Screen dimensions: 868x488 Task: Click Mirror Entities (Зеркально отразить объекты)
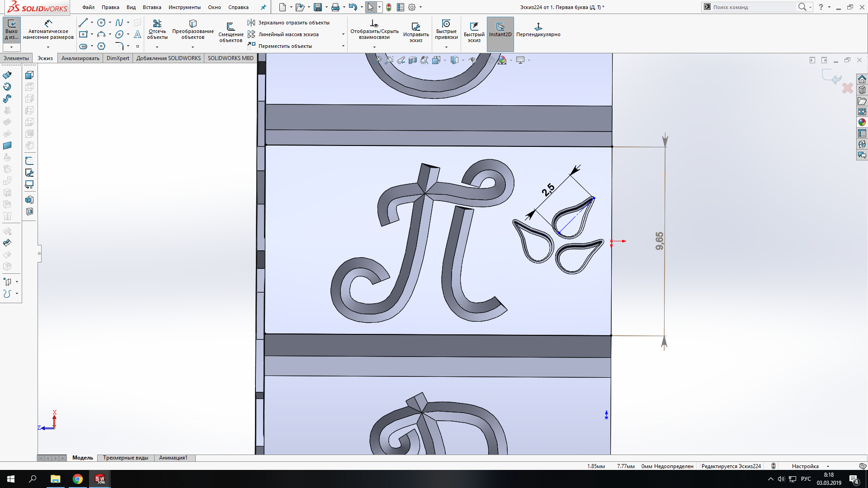click(x=293, y=23)
